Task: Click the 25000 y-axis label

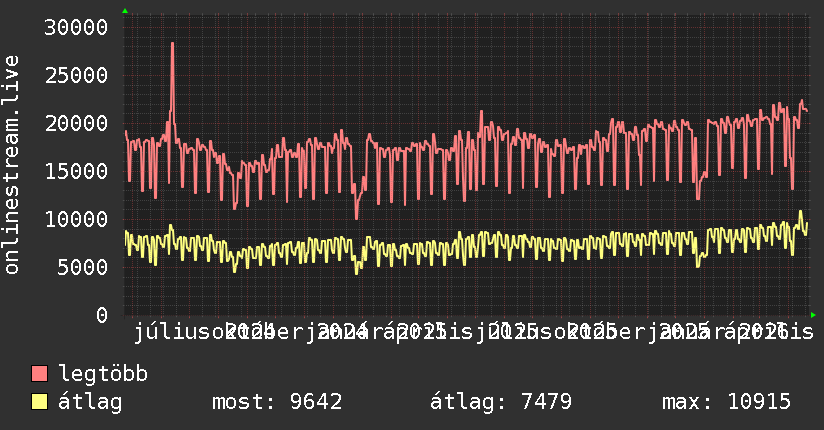Action: pyautogui.click(x=76, y=76)
